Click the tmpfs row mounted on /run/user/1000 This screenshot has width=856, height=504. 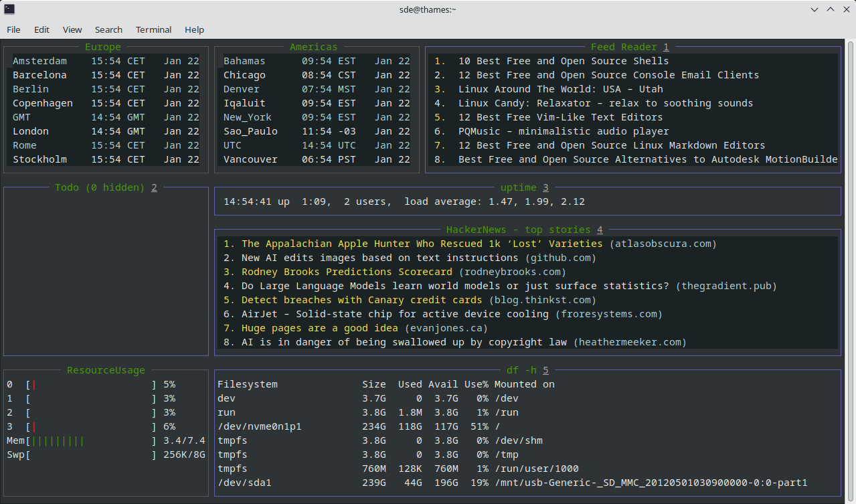click(x=398, y=469)
